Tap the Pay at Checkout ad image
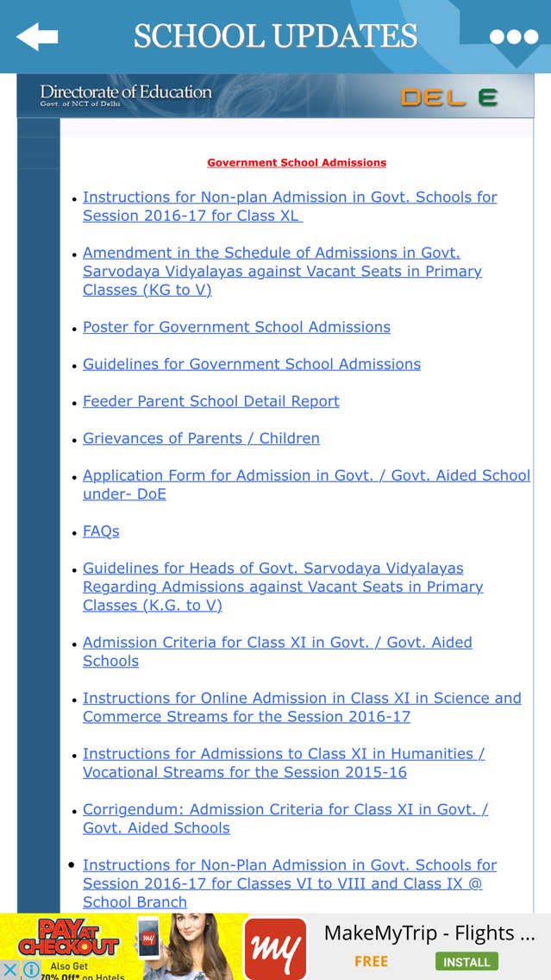Screen dimensions: 551x980 (x=116, y=947)
